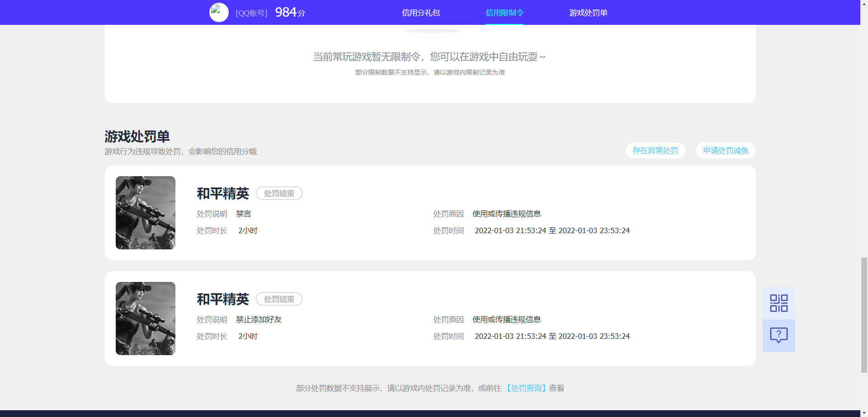Open the QR code floating icon

[778, 303]
